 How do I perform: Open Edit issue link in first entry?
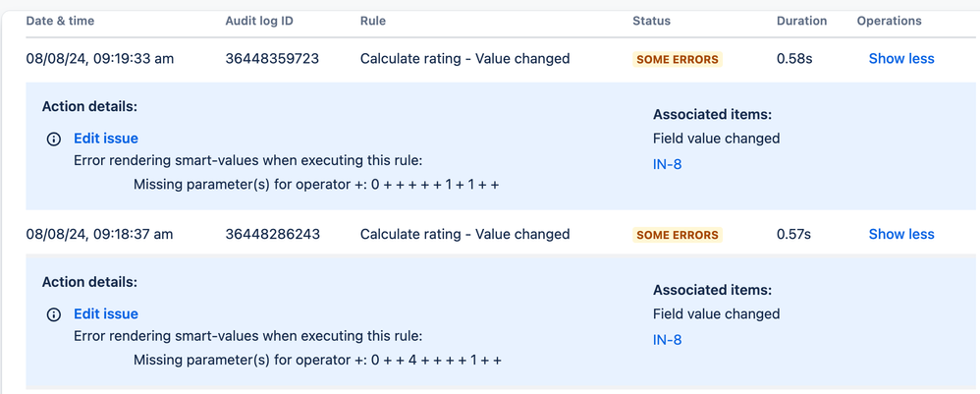pyautogui.click(x=106, y=139)
